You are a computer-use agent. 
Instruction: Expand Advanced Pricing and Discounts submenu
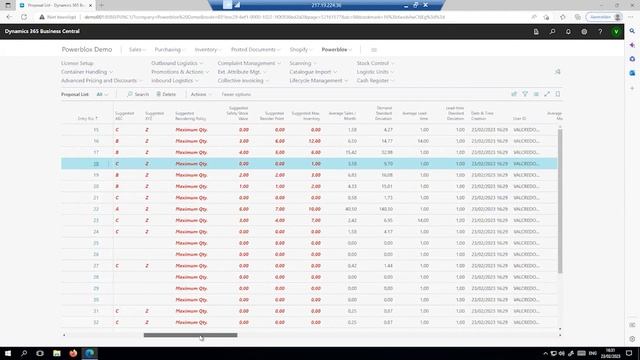tap(102, 80)
